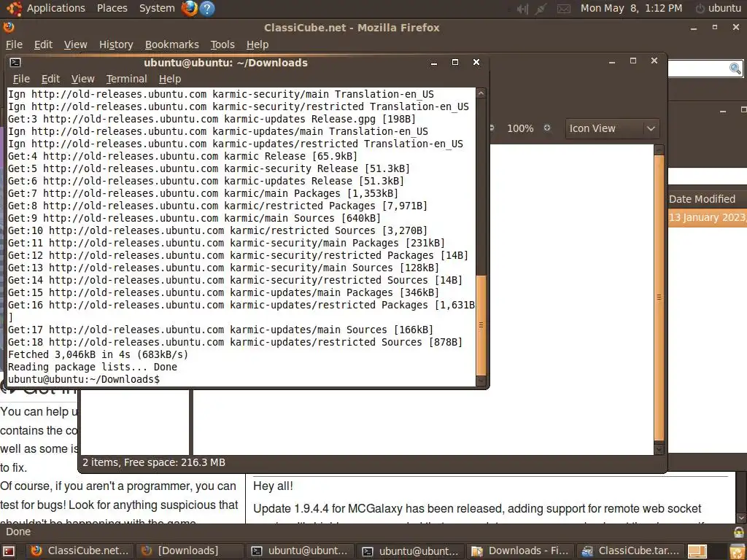This screenshot has height=560, width=747.
Task: Click the workspace switcher in bottom panel
Action: (697, 551)
